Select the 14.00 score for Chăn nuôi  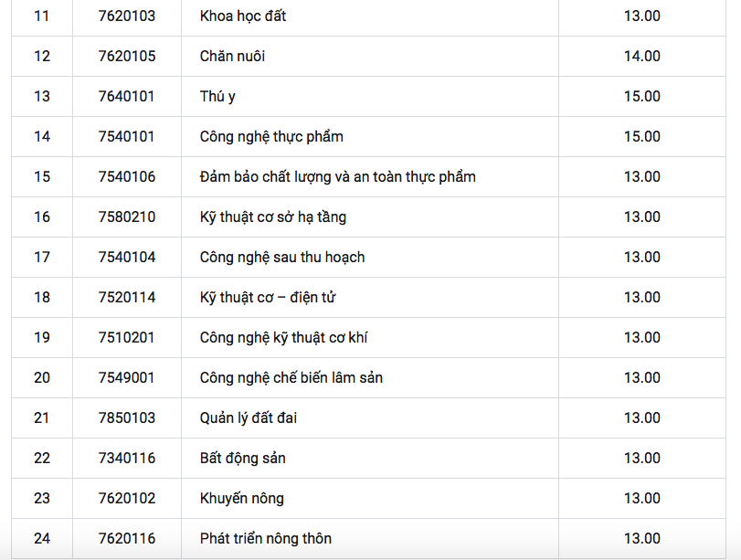coord(641,57)
